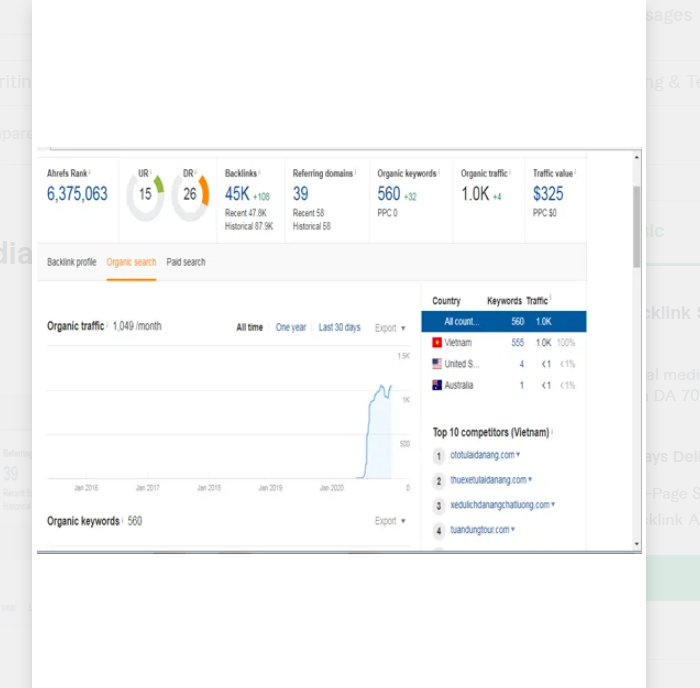Select the All countries row
This screenshot has height=688, width=700.
point(504,321)
